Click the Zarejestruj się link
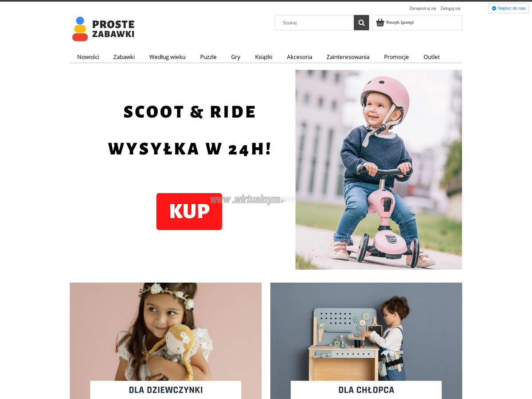The width and height of the screenshot is (532, 399). pos(422,8)
